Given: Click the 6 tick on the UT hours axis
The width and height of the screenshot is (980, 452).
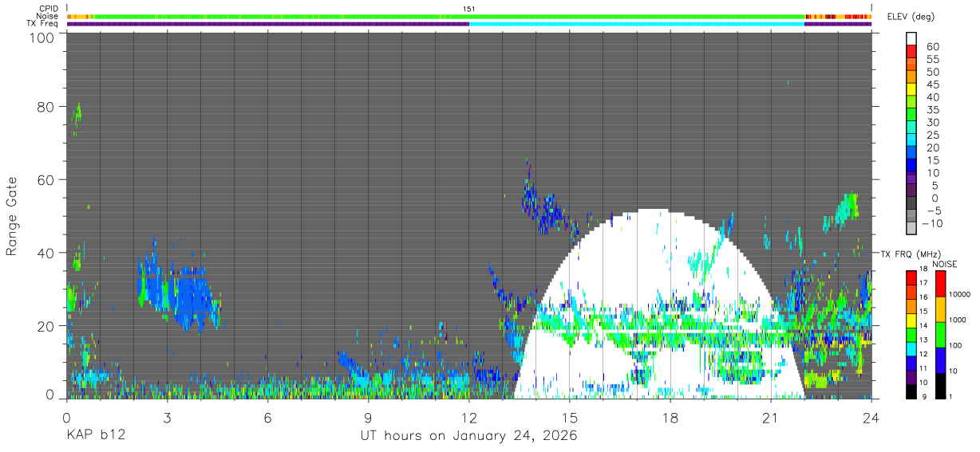Looking at the screenshot, I should pyautogui.click(x=268, y=418).
